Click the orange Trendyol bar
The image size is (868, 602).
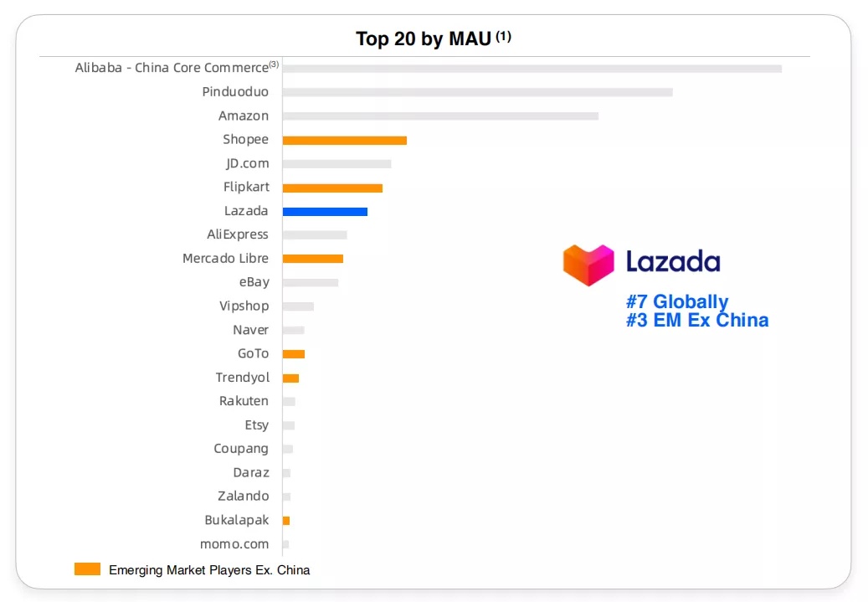pos(290,378)
